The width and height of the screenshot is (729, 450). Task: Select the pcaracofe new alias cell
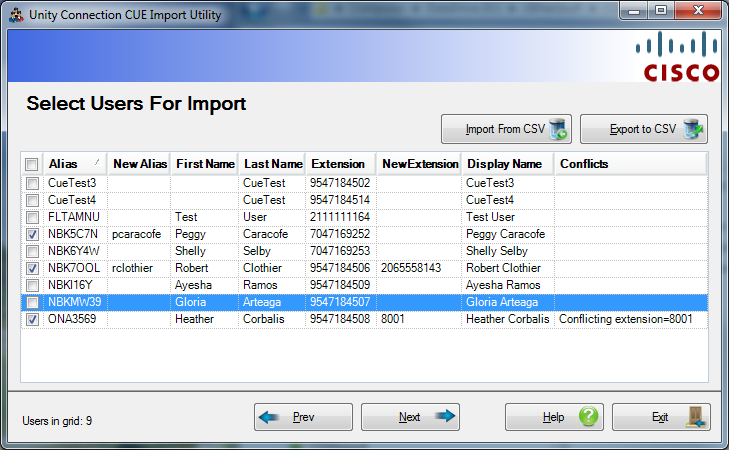point(139,234)
